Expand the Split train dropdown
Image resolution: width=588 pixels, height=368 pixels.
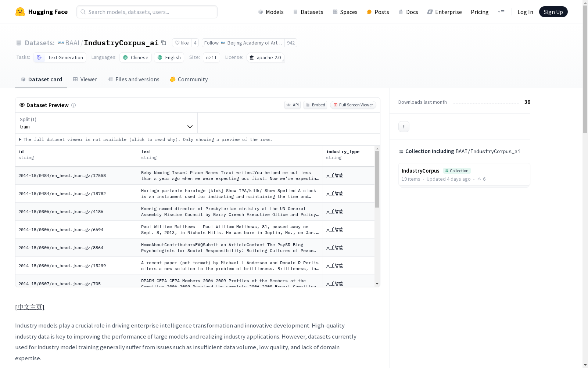click(x=106, y=123)
